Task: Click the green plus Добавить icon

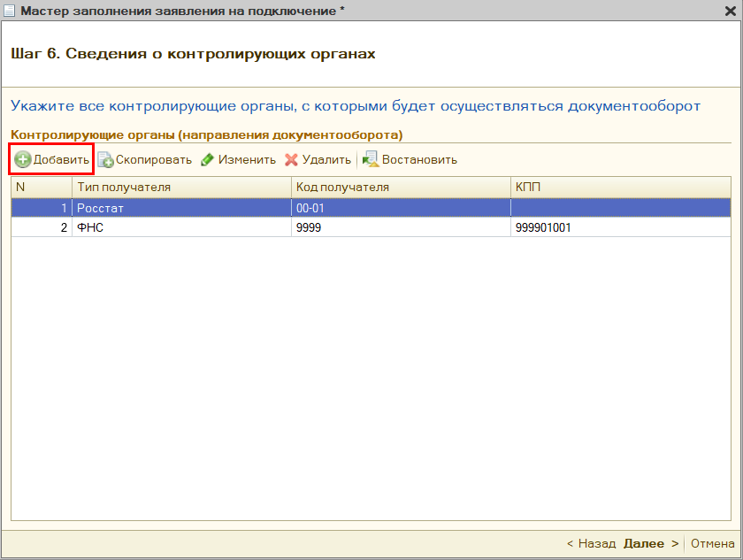Action: (23, 160)
